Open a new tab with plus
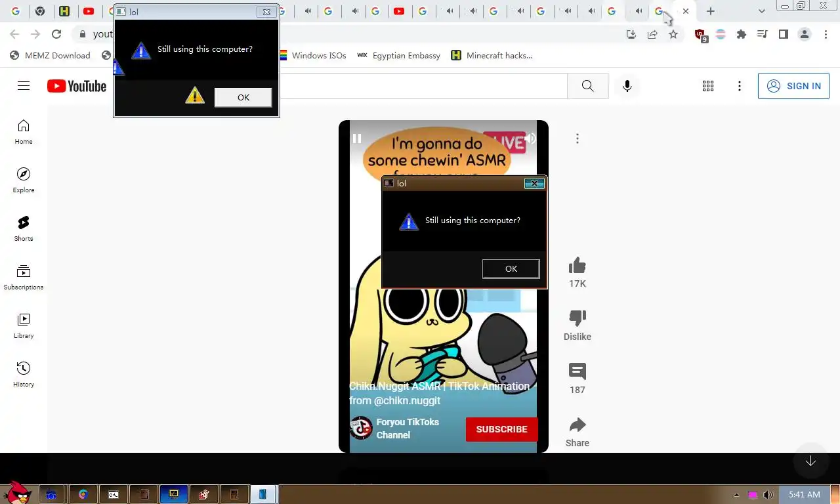Viewport: 840px width, 504px height. pos(711,11)
